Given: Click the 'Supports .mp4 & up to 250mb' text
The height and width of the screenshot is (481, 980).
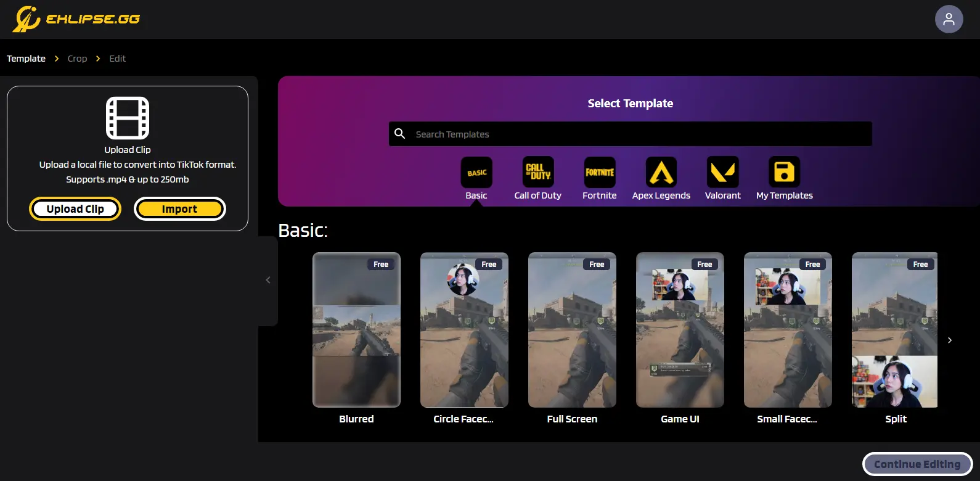Looking at the screenshot, I should (x=128, y=179).
